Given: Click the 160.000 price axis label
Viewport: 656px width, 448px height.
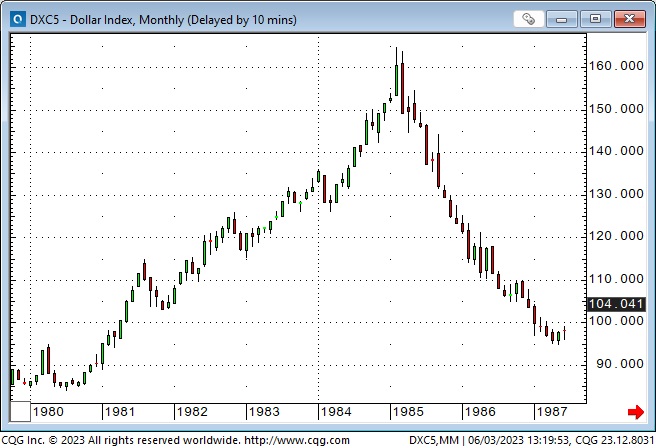Looking at the screenshot, I should tap(616, 66).
